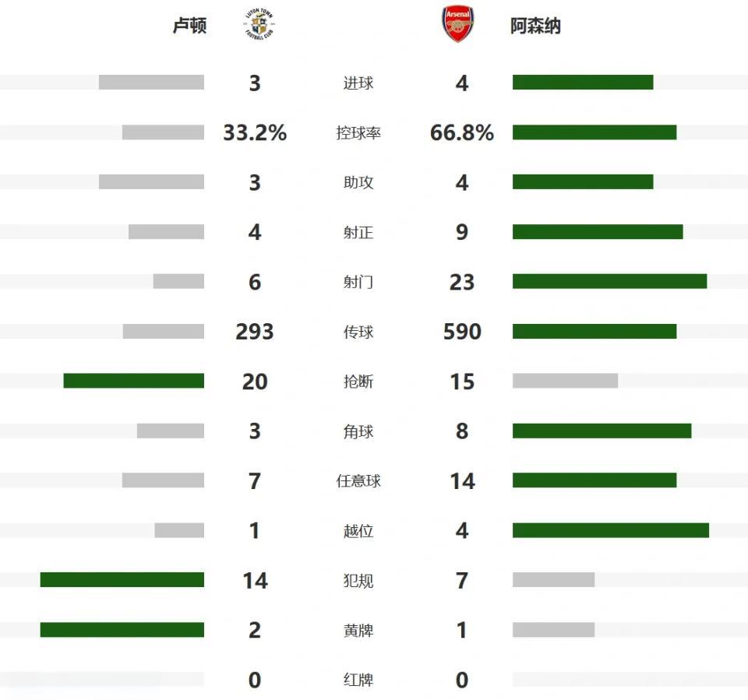Click the Luton Town club crest
The height and width of the screenshot is (700, 748).
point(256,24)
